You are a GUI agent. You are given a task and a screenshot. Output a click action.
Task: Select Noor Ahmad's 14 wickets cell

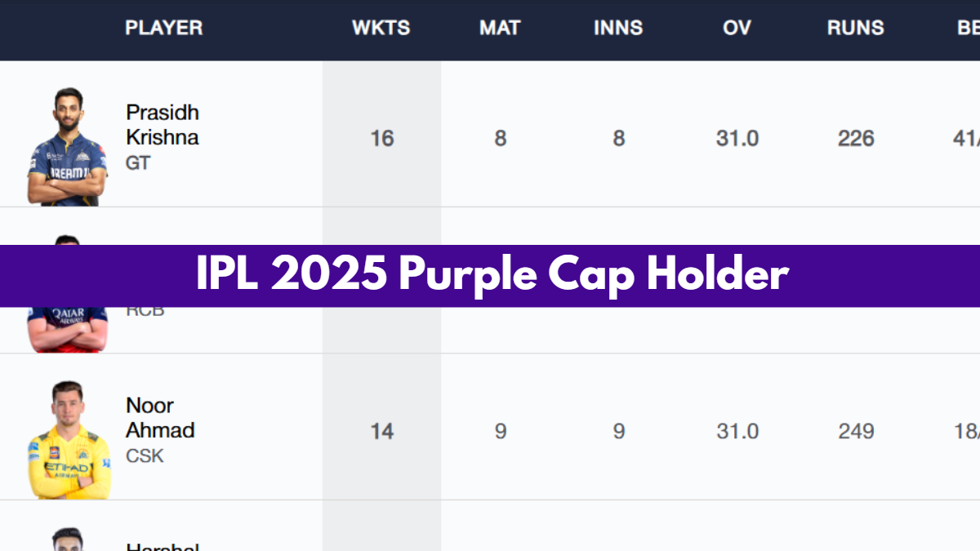381,431
